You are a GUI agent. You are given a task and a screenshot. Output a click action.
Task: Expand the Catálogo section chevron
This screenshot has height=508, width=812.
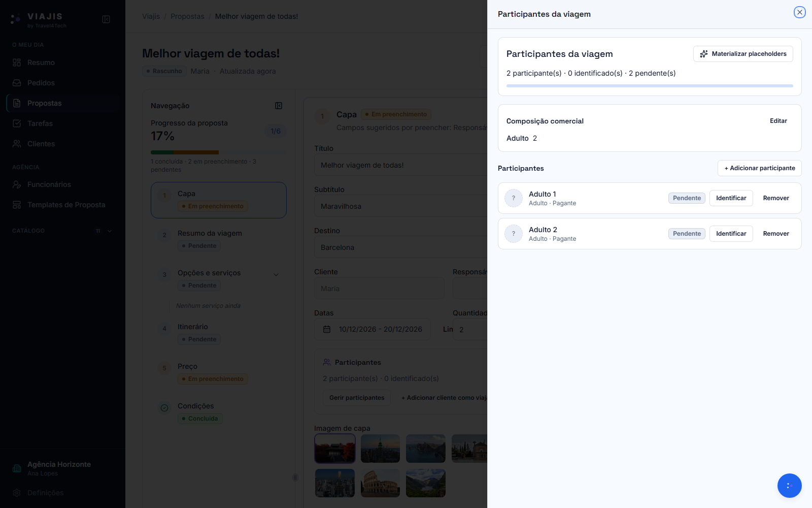110,231
